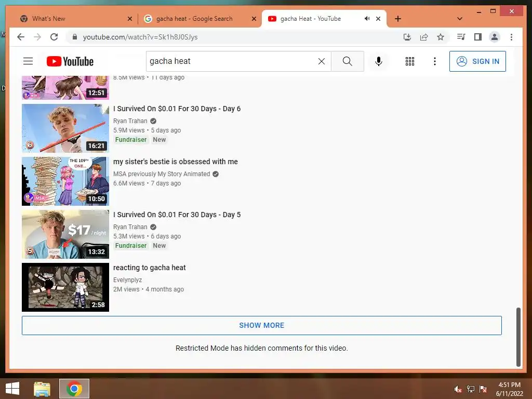The height and width of the screenshot is (399, 532).
Task: Click Ryan Trahan channel under Day 6
Action: click(130, 121)
